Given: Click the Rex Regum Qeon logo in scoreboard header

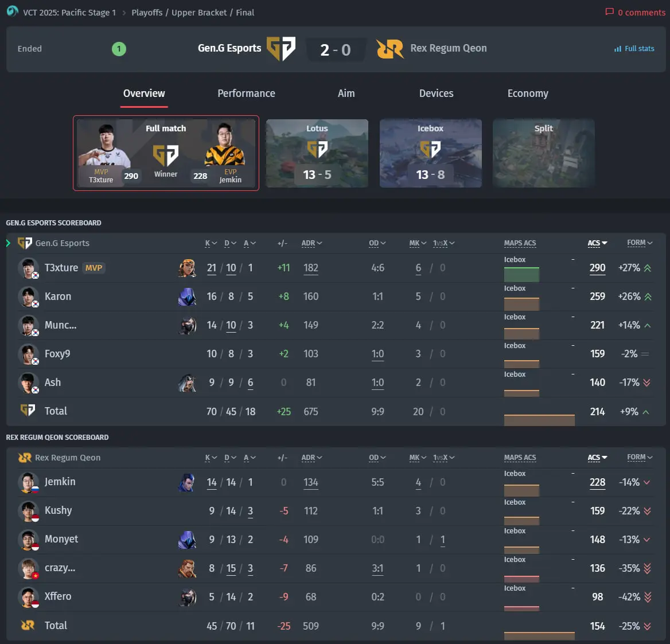Looking at the screenshot, I should coord(25,458).
